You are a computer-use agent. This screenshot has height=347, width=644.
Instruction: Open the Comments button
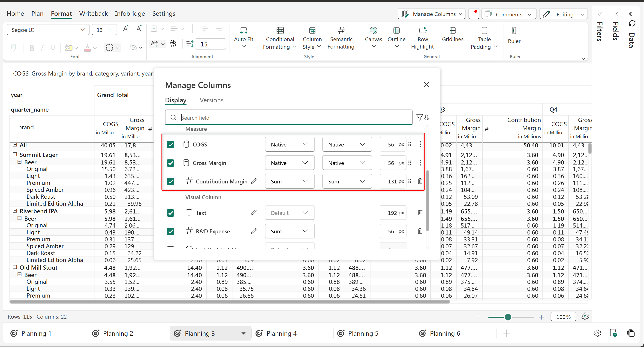509,14
